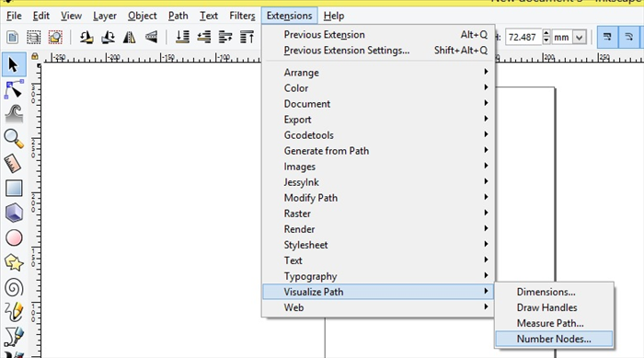Select the Ellipse circle tool
The image size is (644, 358).
coord(14,237)
